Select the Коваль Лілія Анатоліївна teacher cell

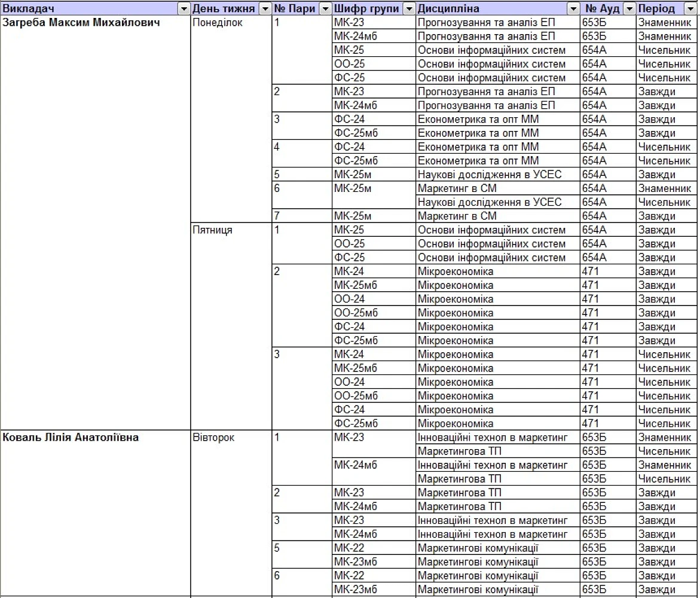(x=71, y=437)
